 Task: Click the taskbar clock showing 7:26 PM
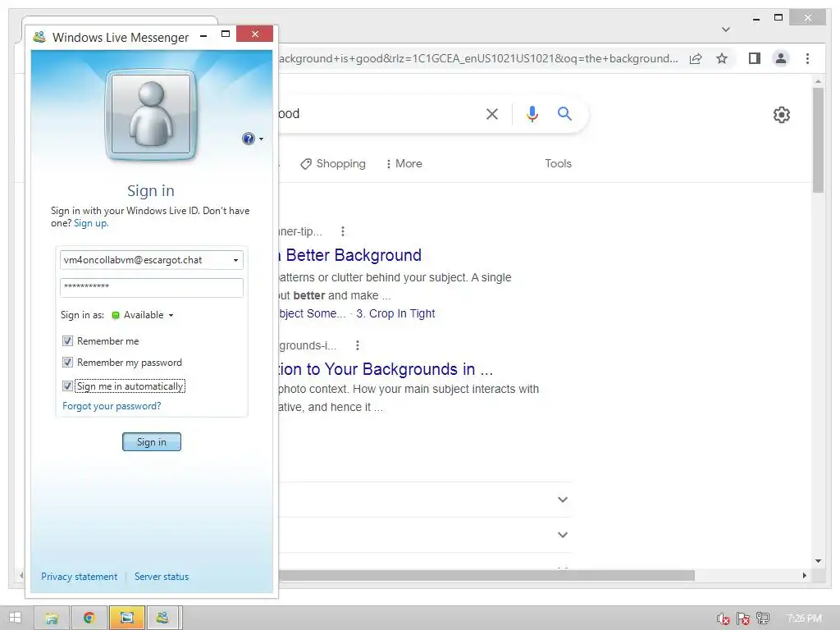(x=804, y=619)
